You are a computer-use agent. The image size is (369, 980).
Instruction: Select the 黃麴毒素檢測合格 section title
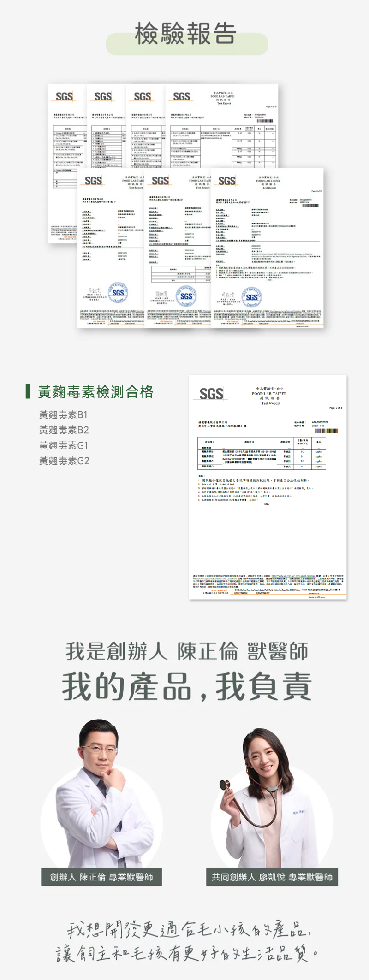96,392
